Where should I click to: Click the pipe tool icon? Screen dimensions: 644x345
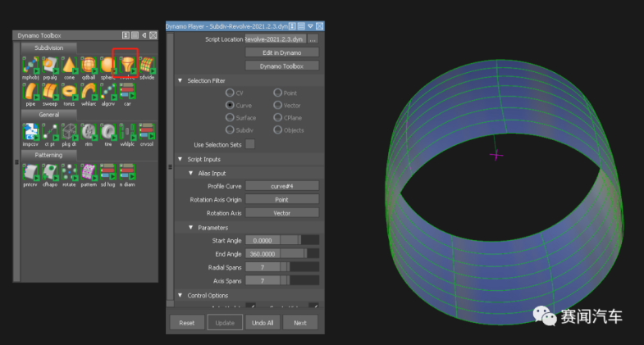pos(30,90)
